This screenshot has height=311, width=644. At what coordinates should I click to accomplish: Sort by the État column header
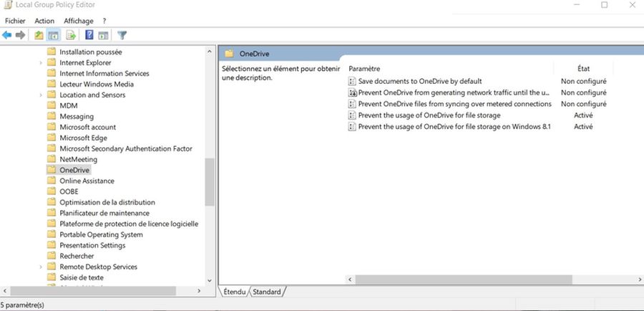583,69
